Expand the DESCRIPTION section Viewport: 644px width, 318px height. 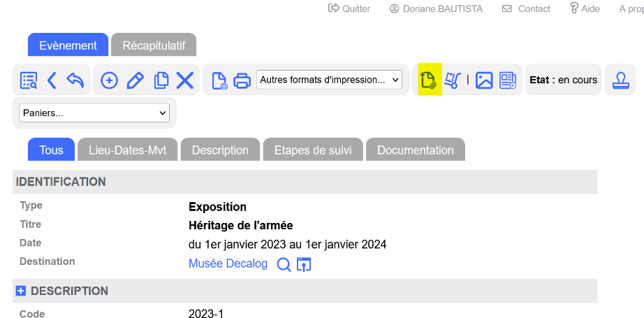21,291
